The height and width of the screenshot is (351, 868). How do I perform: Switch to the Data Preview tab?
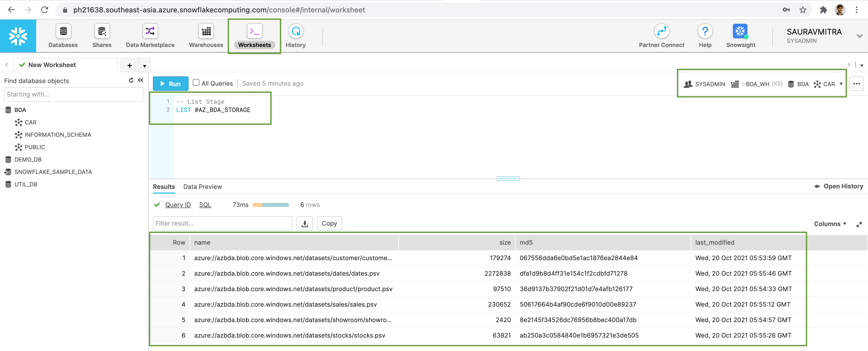point(203,186)
